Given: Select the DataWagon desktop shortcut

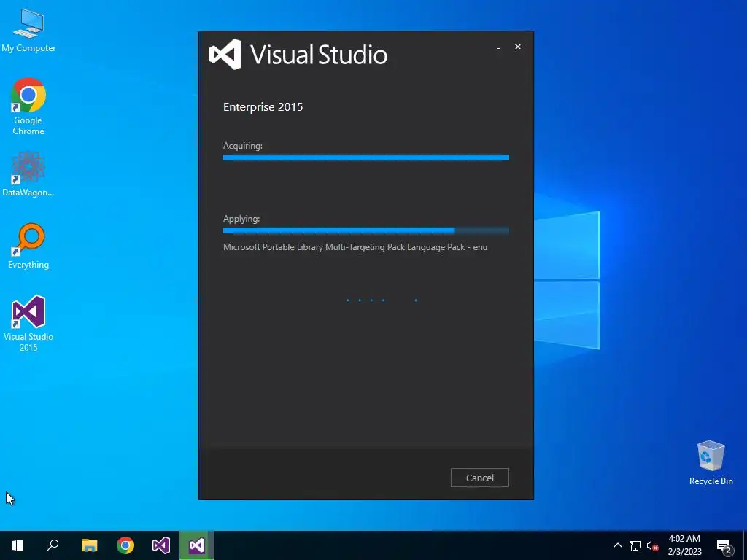Looking at the screenshot, I should pyautogui.click(x=28, y=174).
